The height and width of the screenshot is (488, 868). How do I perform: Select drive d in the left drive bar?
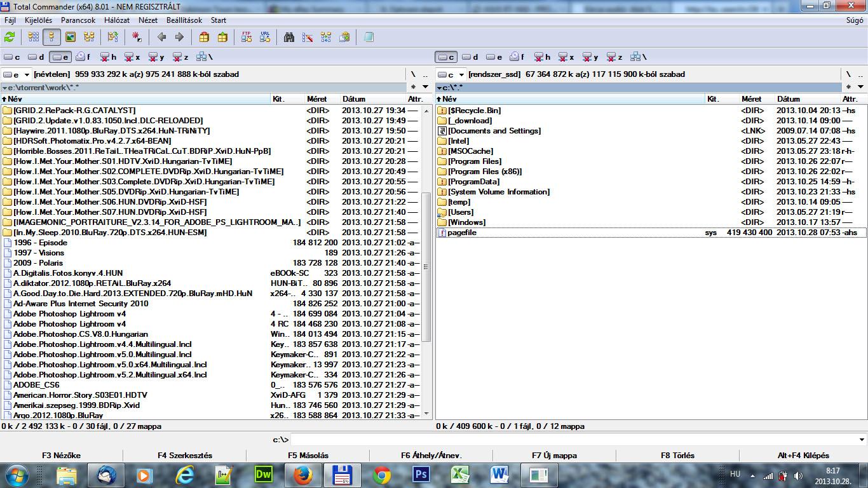[36, 57]
